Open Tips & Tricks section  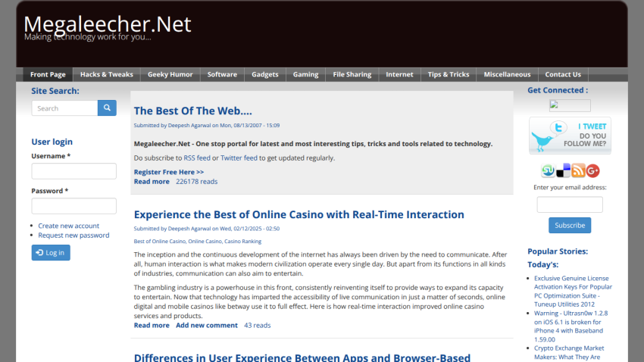(x=449, y=74)
